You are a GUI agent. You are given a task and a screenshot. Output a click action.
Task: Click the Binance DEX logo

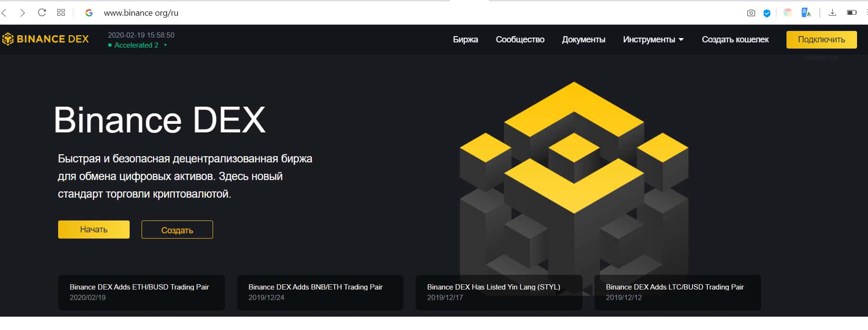point(45,39)
